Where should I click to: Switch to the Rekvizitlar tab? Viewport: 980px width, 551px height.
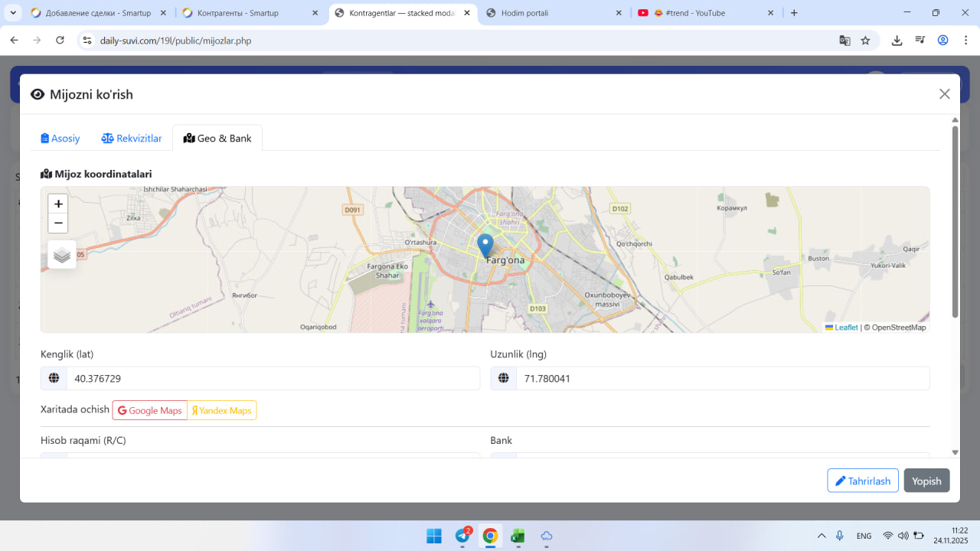pyautogui.click(x=132, y=139)
